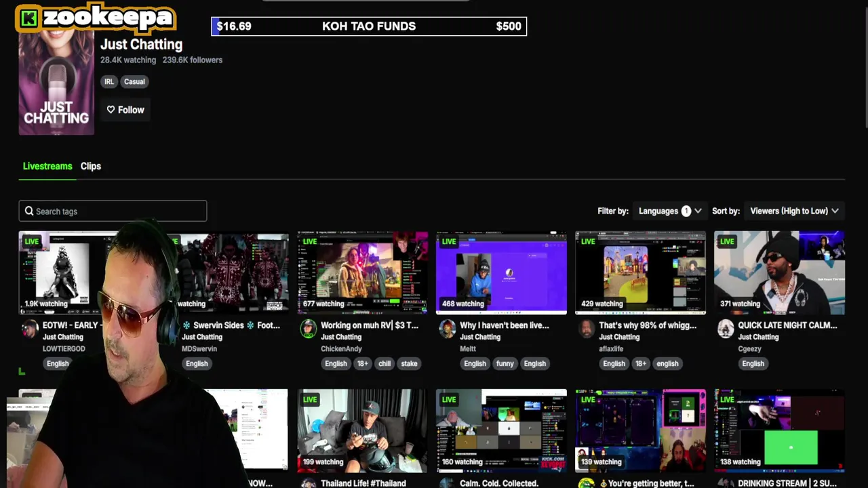Open stream thumbnail with 138 watching
This screenshot has height=488, width=868.
[779, 430]
